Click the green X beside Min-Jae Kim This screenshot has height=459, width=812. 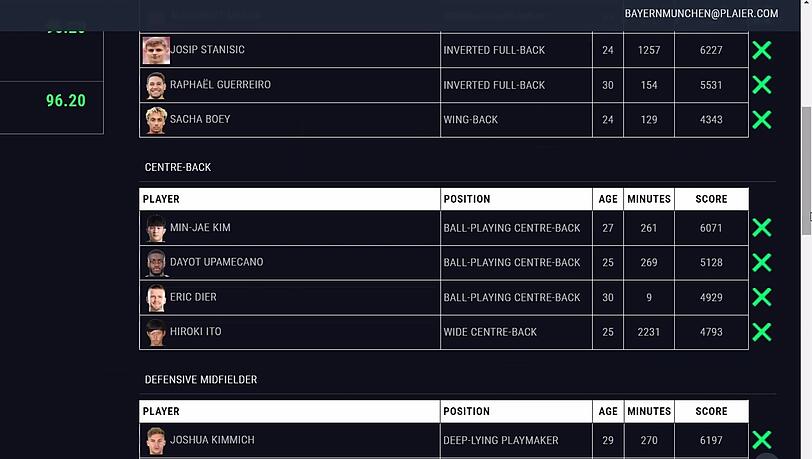point(762,227)
